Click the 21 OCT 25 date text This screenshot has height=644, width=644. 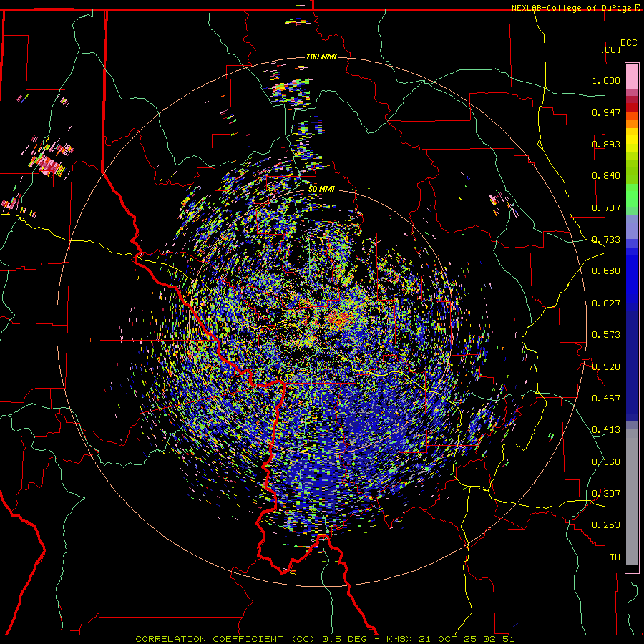448,639
